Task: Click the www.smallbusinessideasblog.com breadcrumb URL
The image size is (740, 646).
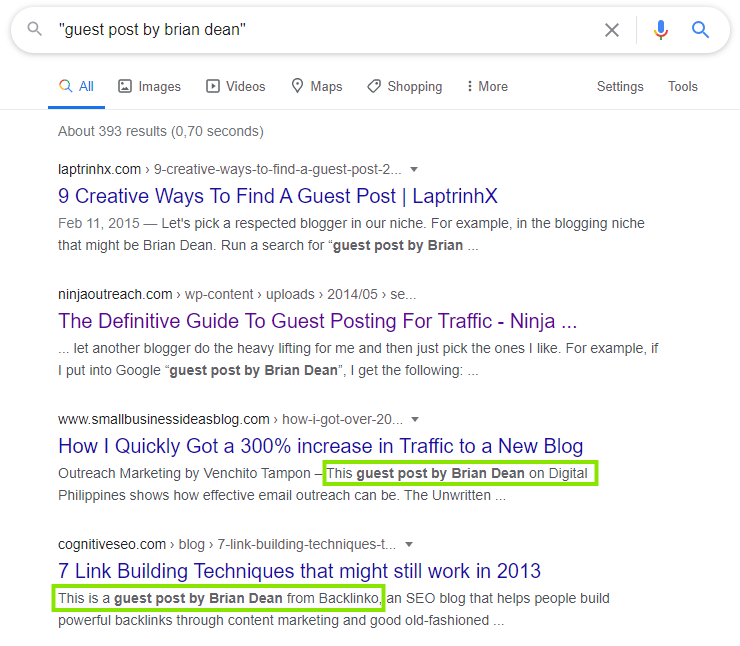Action: pyautogui.click(x=230, y=419)
